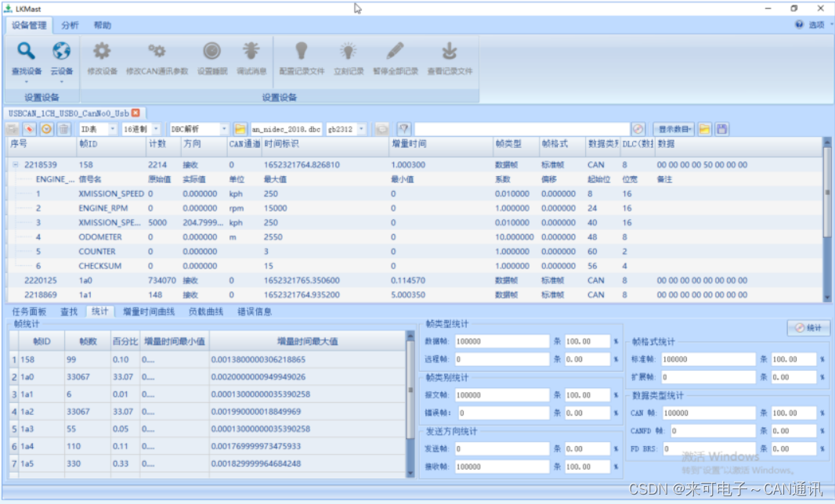Open the 云设备 cloud device icon

pos(61,51)
